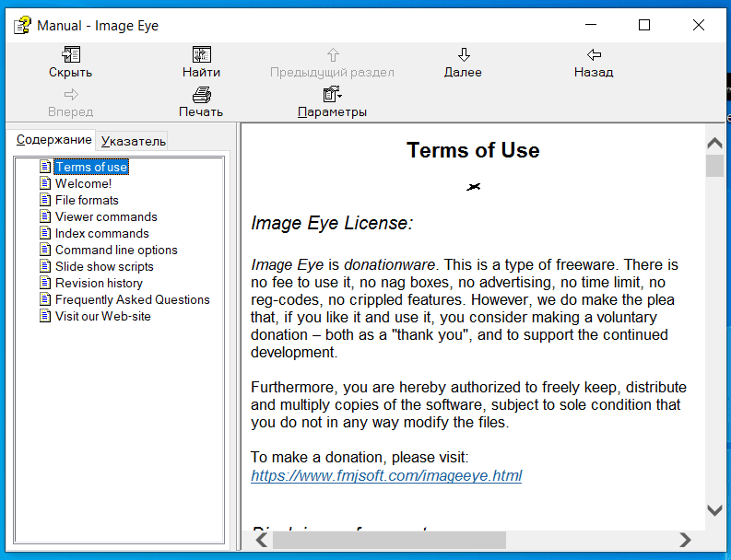Click page icon beside Frequently Asked Questions
The image size is (731, 560).
[45, 299]
